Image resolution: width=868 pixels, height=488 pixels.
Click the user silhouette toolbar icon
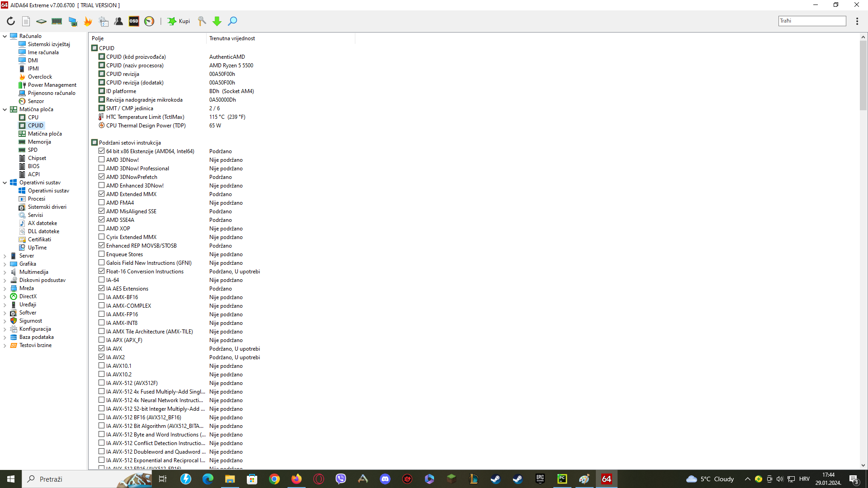point(118,21)
